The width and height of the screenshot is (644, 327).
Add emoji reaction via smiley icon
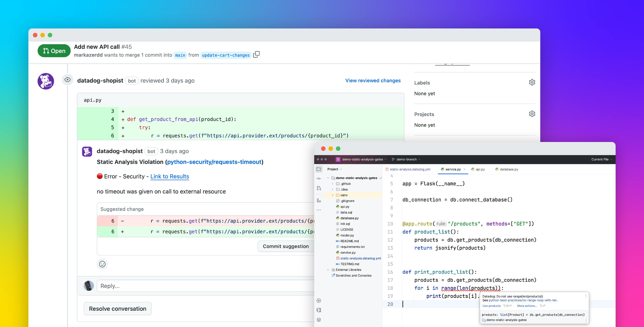102,264
